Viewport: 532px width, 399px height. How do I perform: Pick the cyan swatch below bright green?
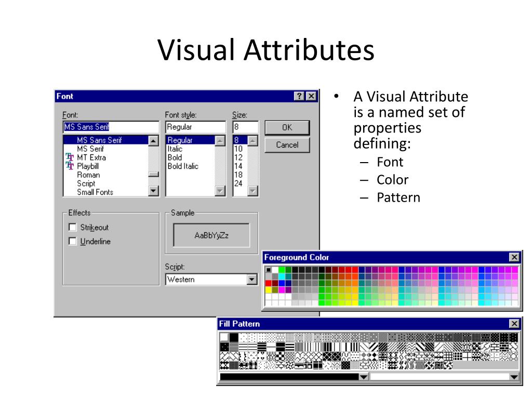pyautogui.click(x=281, y=276)
